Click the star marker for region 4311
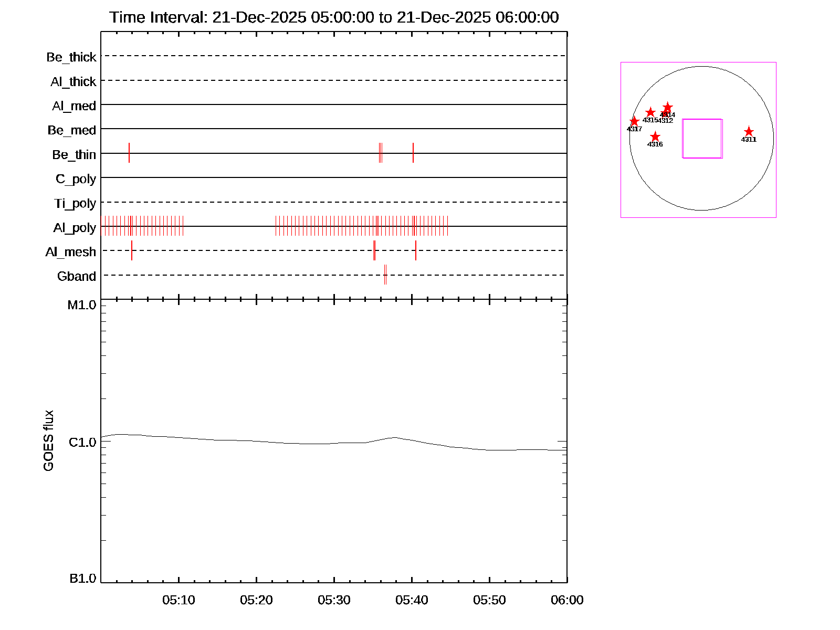 (x=749, y=132)
